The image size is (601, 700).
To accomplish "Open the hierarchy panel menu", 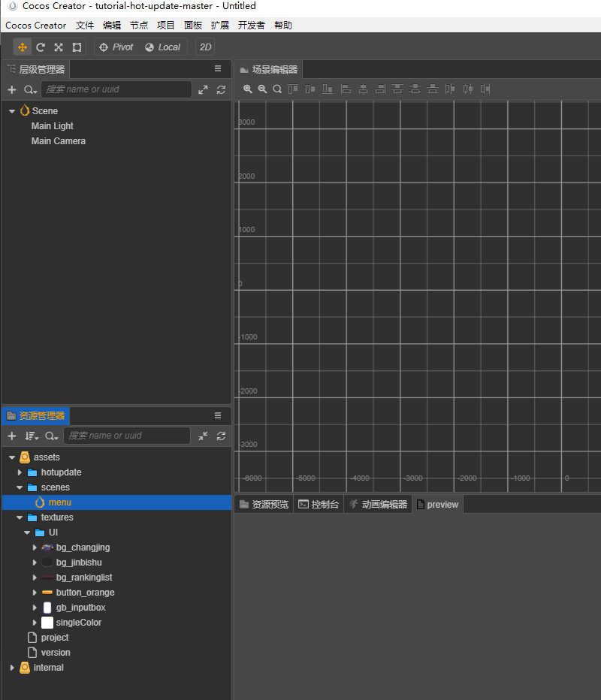I will (218, 69).
